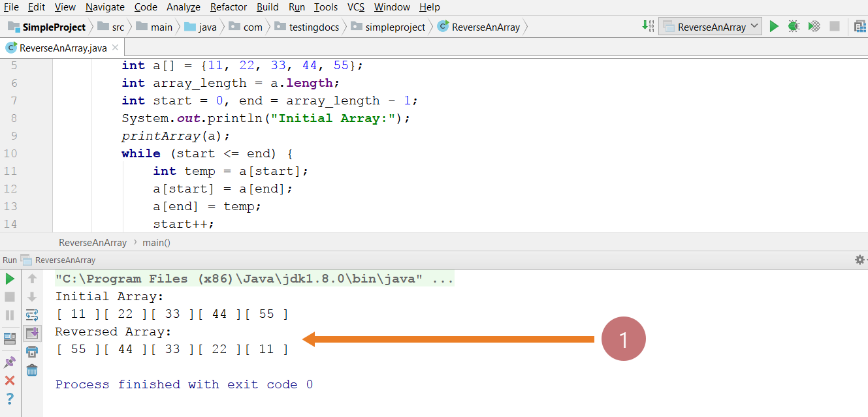Pin the Run tab with the pushpin icon
This screenshot has width=868, height=417.
10,362
